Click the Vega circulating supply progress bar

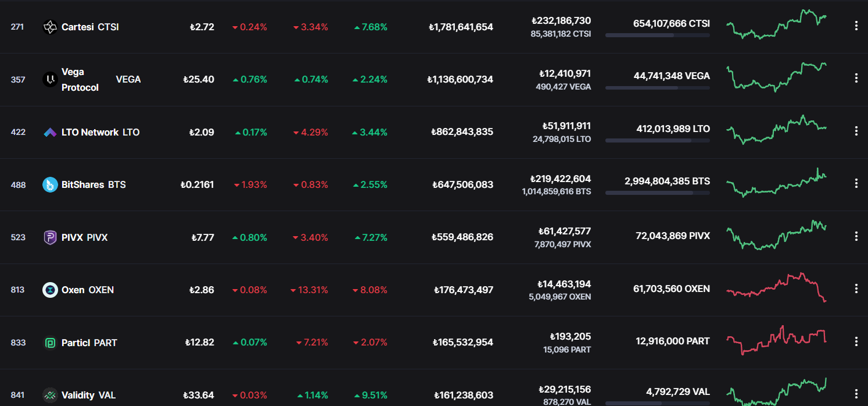658,88
